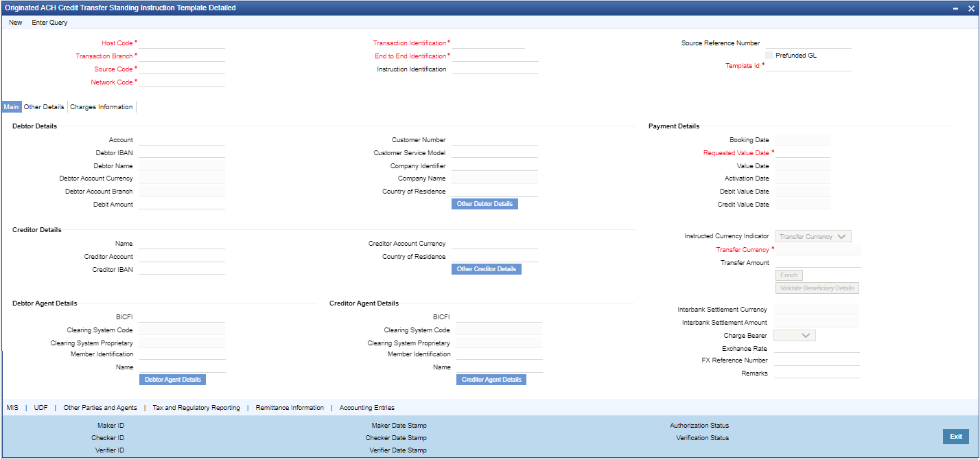
Task: Click the creditor Name field
Action: pos(182,244)
